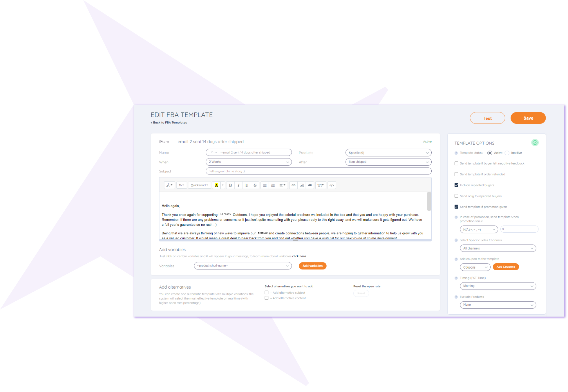Enable Send template if order refunded

coord(457,174)
